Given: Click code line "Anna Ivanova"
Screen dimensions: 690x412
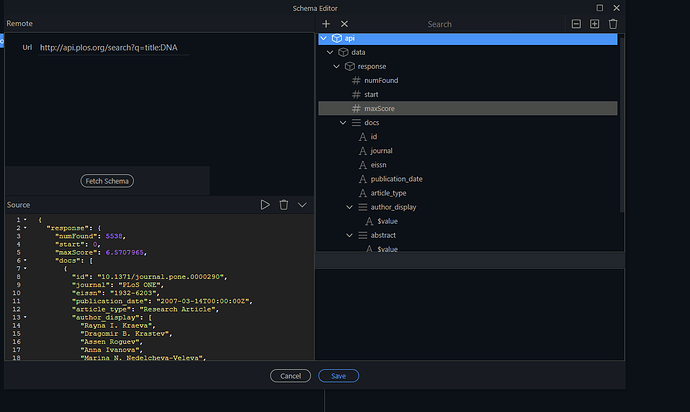Looking at the screenshot, I should pos(111,350).
